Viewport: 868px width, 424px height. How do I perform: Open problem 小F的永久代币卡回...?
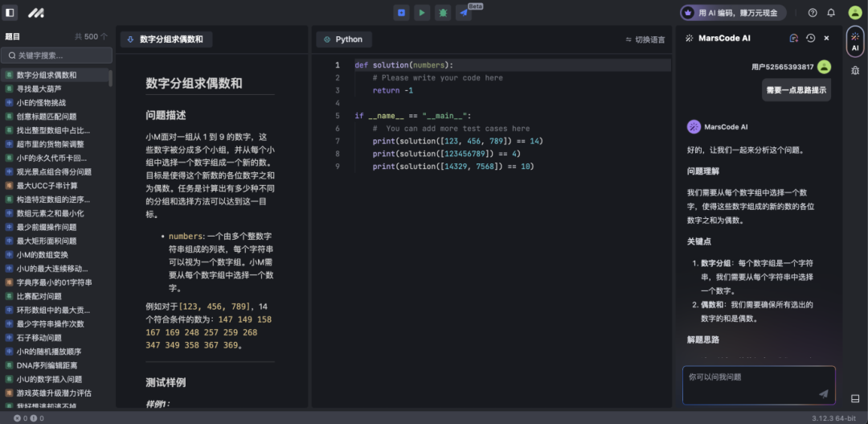55,158
